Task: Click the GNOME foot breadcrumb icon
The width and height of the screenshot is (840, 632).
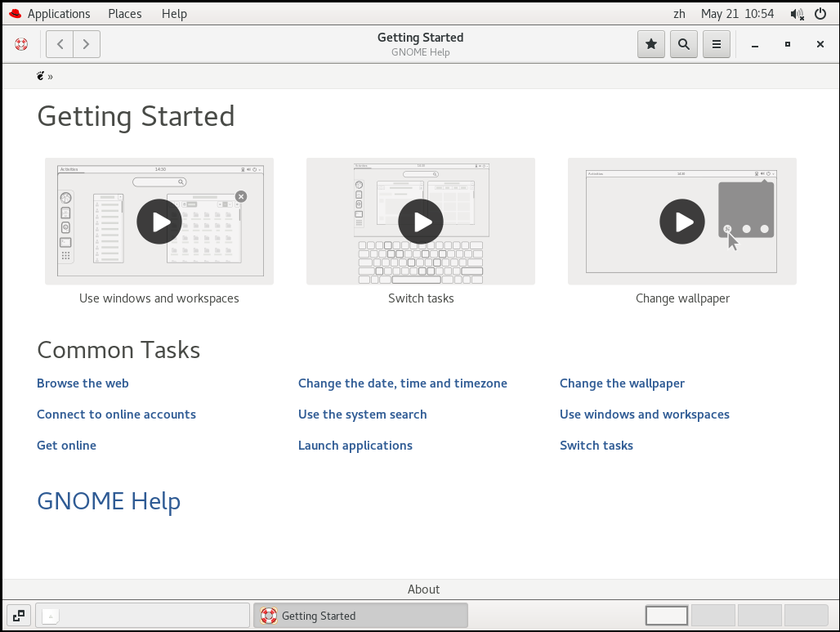Action: coord(40,76)
